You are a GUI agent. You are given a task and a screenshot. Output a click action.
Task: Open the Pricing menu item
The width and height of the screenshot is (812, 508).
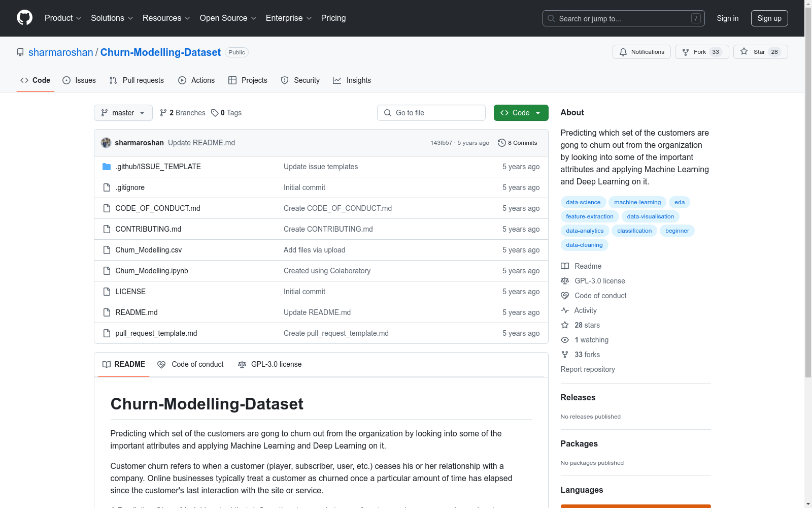pos(333,18)
